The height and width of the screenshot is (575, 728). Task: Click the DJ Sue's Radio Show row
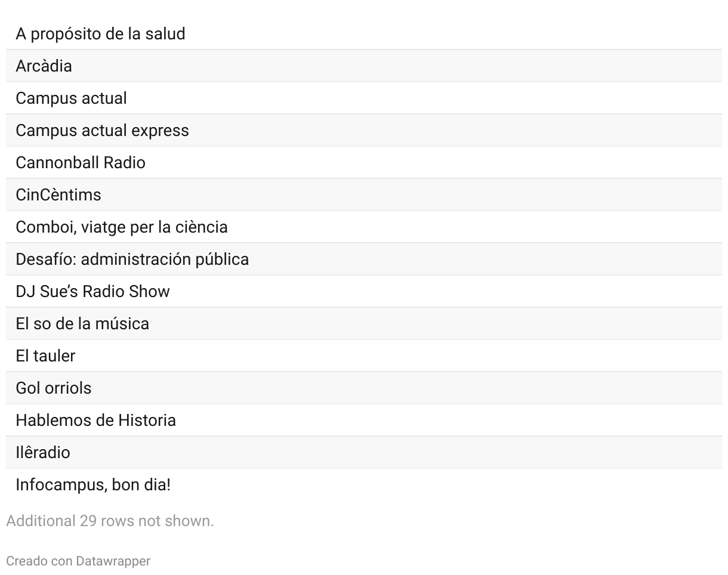click(x=92, y=292)
